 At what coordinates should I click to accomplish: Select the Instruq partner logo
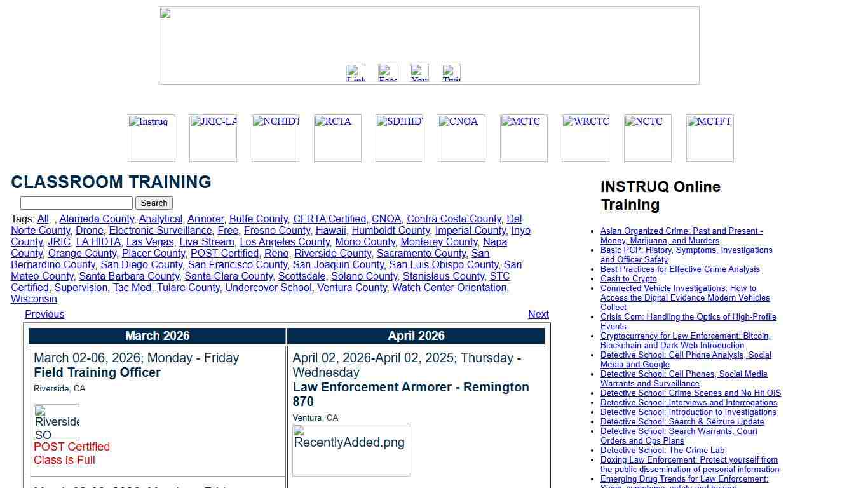(x=151, y=138)
